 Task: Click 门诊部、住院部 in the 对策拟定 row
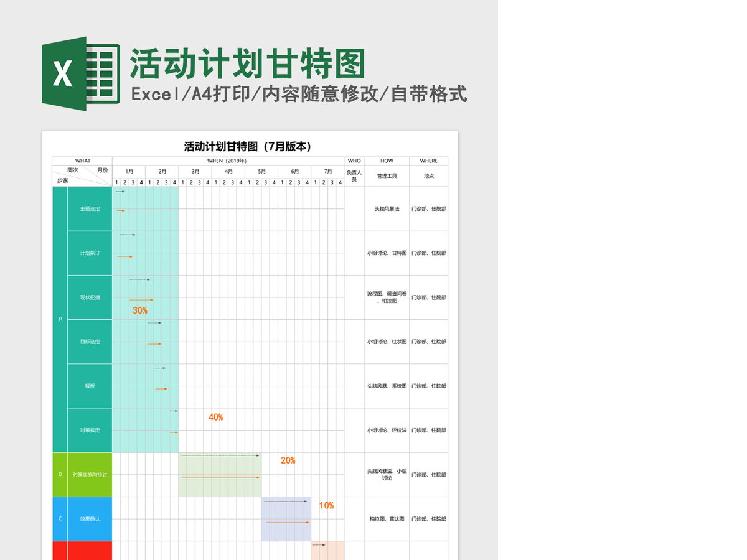click(429, 430)
